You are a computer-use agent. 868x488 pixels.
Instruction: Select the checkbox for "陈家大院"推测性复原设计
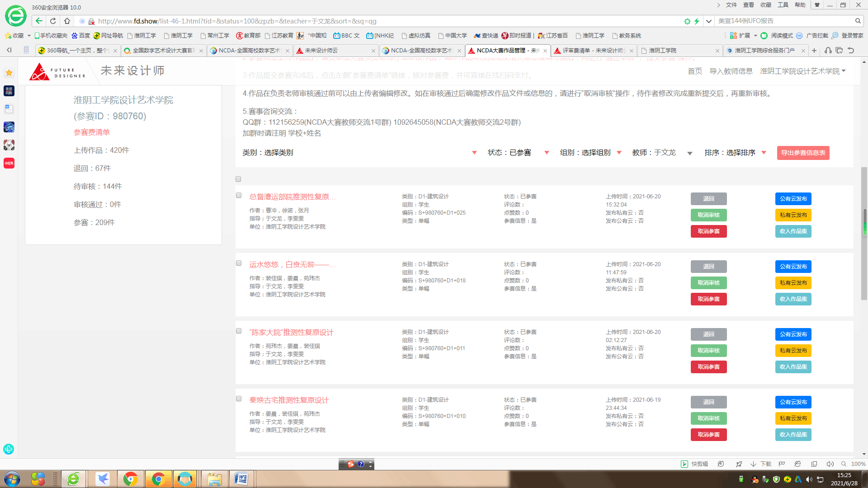tap(239, 331)
